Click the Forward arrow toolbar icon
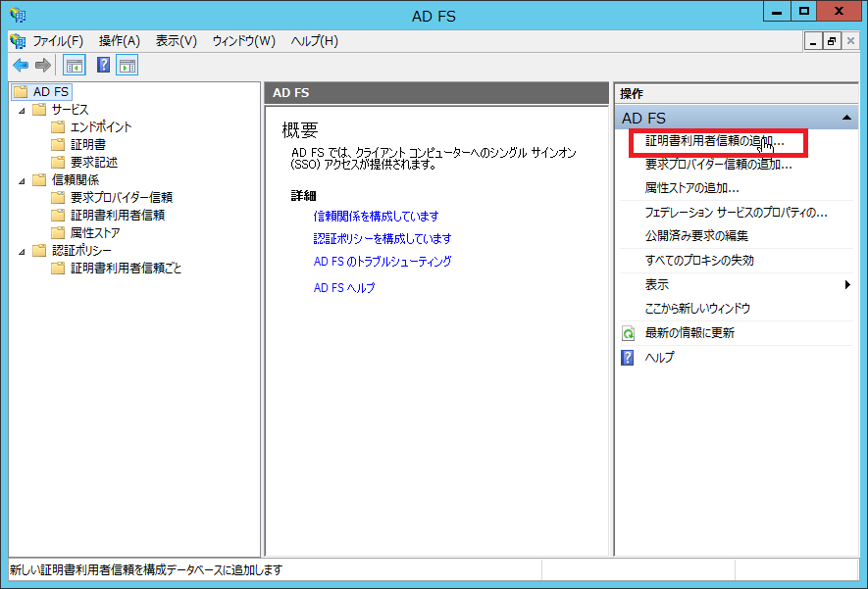 (x=42, y=66)
